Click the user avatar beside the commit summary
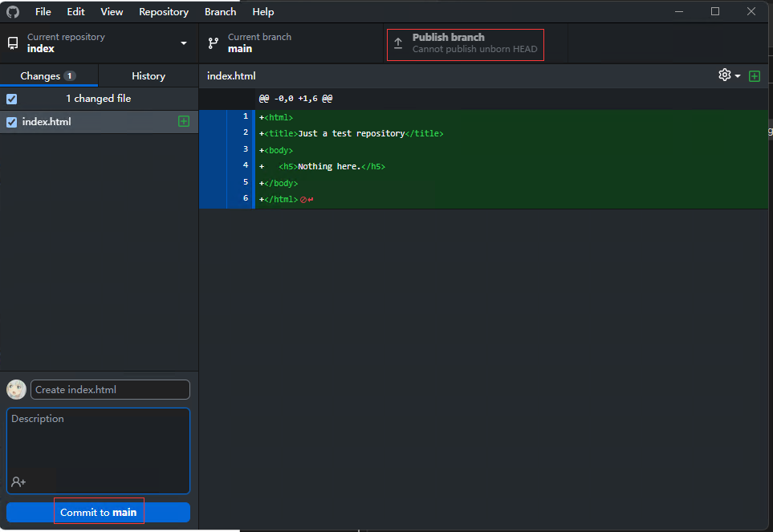 tap(16, 390)
